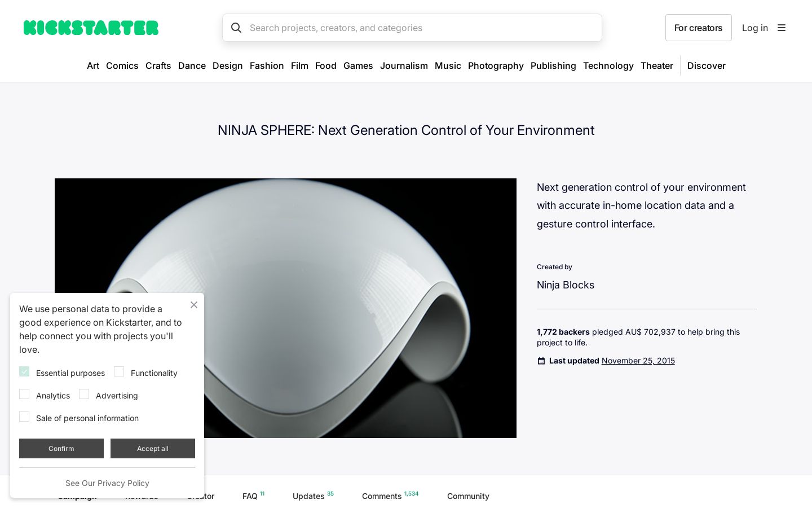Viewport: 812px width, 508px height.
Task: Open the For creators button
Action: pyautogui.click(x=699, y=28)
